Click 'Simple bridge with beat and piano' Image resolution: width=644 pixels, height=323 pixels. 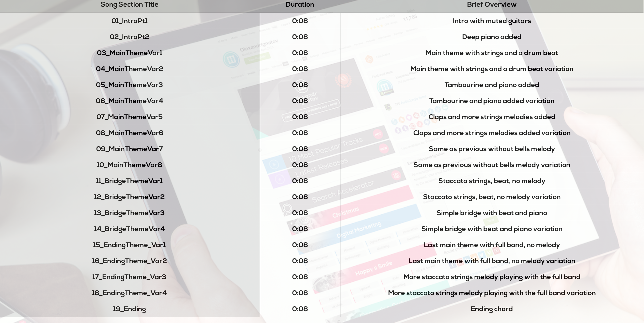pyautogui.click(x=492, y=213)
